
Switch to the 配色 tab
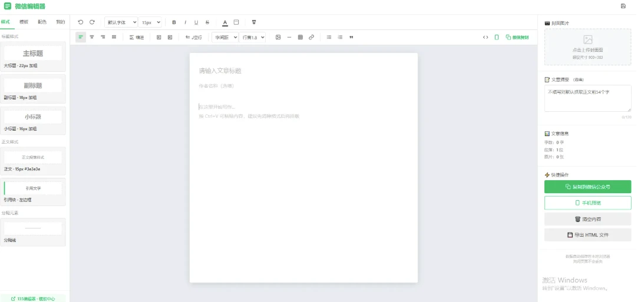[42, 22]
